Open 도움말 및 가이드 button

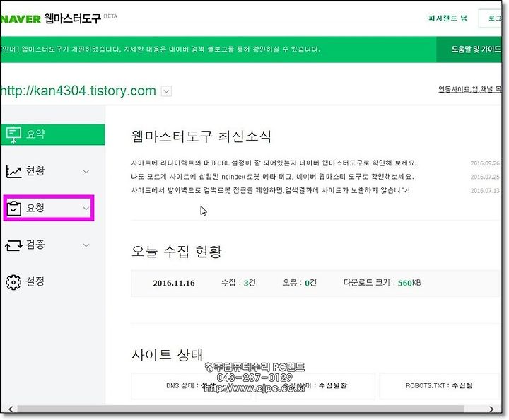tap(469, 49)
